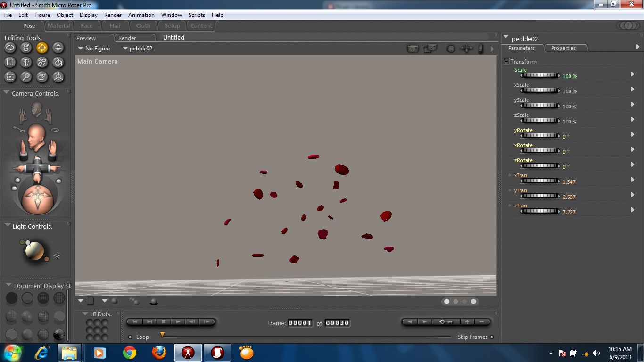Pick the Magnifier tool
The image size is (644, 362).
26,77
